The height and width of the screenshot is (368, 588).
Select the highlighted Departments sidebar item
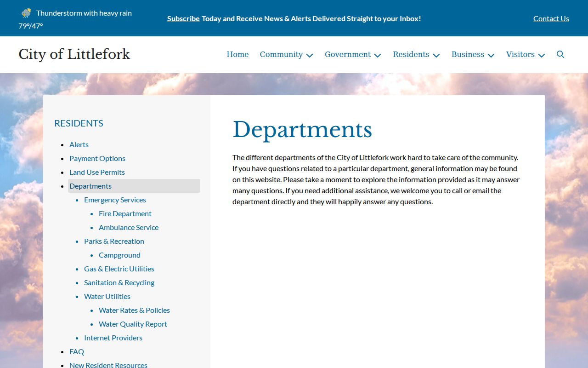(x=134, y=186)
